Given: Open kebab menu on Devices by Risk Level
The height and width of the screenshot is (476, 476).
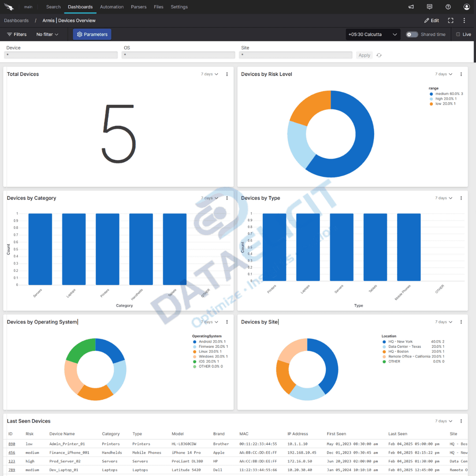Looking at the screenshot, I should (461, 74).
